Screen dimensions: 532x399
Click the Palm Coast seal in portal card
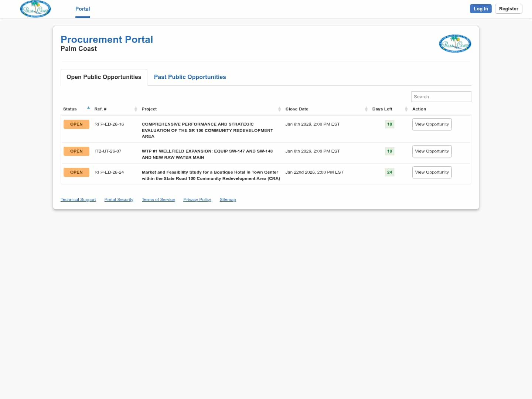pos(455,44)
